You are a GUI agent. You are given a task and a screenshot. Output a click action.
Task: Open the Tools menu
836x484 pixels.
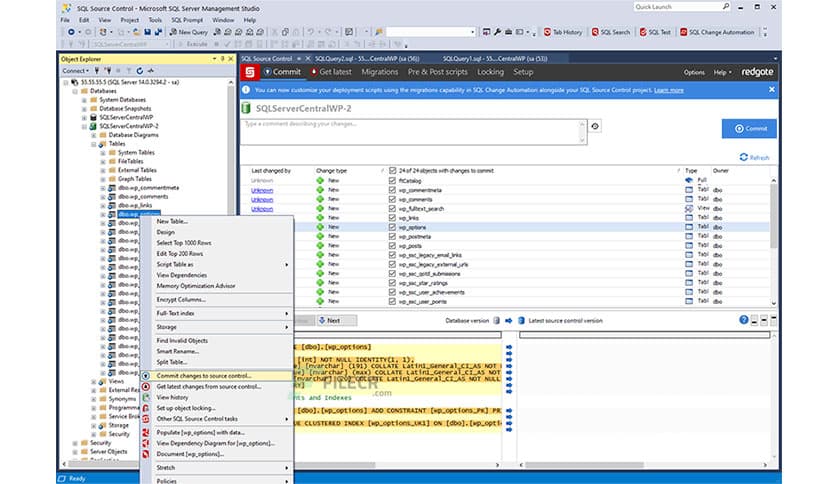click(155, 20)
